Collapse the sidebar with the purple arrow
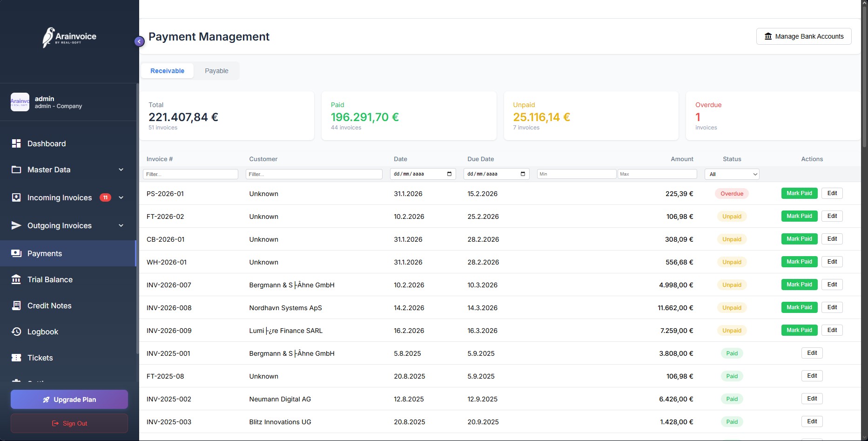Viewport: 868px width, 441px height. coord(139,41)
